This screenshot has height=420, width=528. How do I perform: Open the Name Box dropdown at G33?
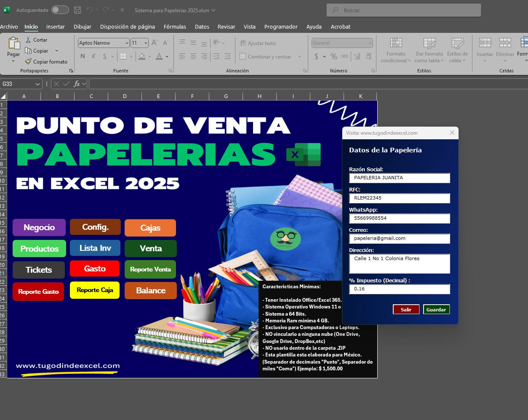point(37,84)
